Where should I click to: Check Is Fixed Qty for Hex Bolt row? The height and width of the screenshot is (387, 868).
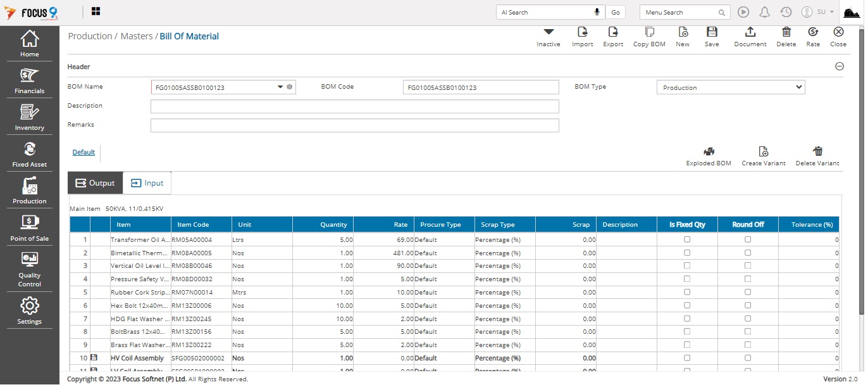687,305
